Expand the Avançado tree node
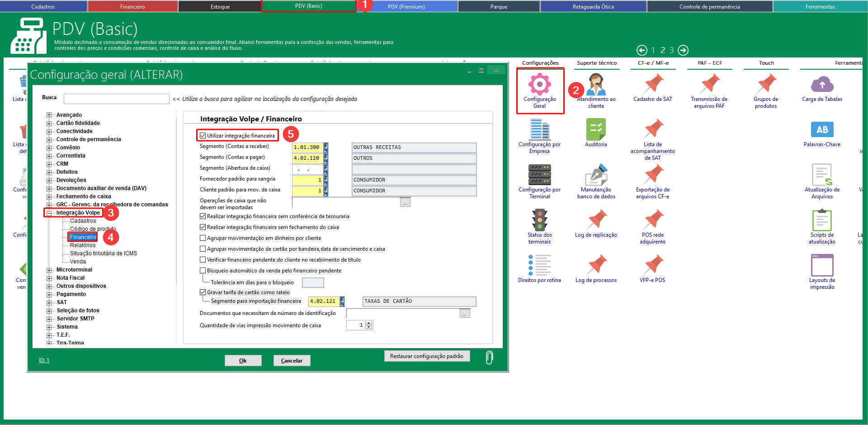The image size is (868, 425). point(49,115)
